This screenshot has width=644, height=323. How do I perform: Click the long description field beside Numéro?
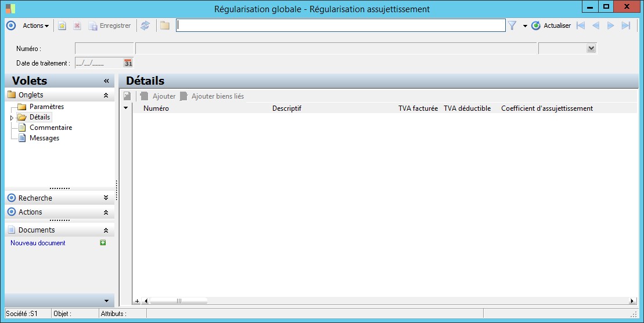point(336,48)
